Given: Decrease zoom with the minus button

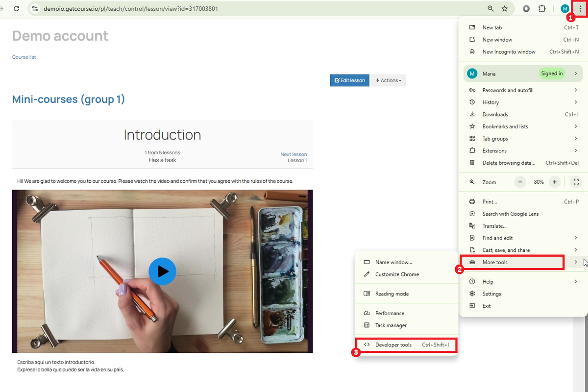Looking at the screenshot, I should 520,182.
